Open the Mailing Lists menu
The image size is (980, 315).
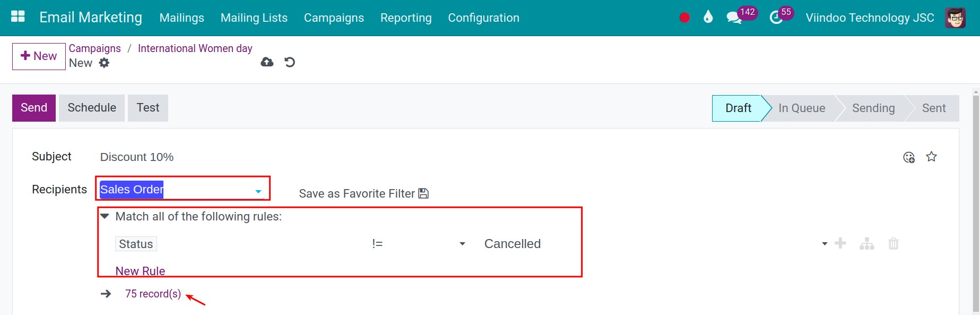click(254, 18)
